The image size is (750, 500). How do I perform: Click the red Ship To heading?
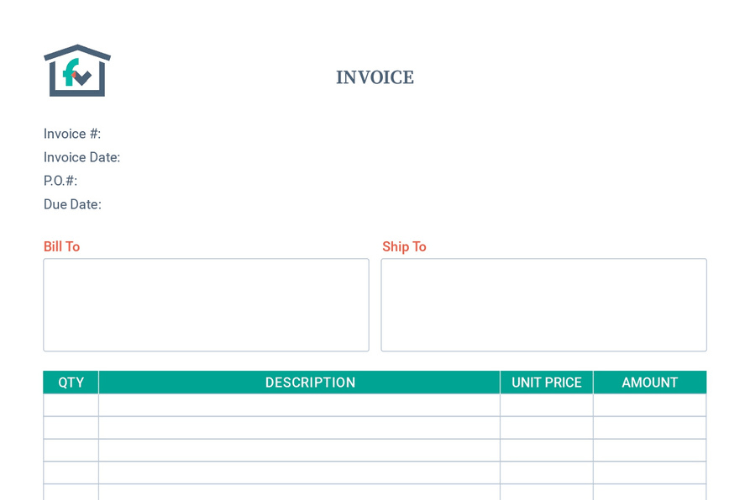(x=404, y=247)
